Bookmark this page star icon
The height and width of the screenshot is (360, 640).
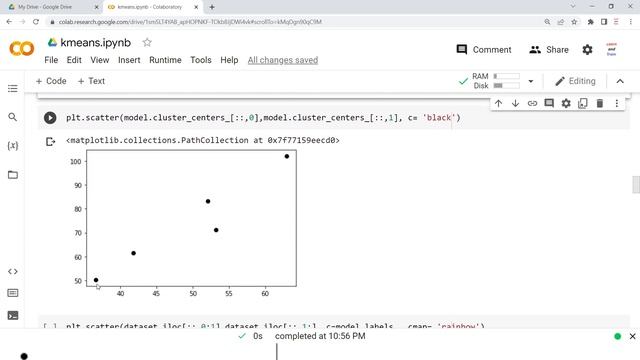click(574, 22)
